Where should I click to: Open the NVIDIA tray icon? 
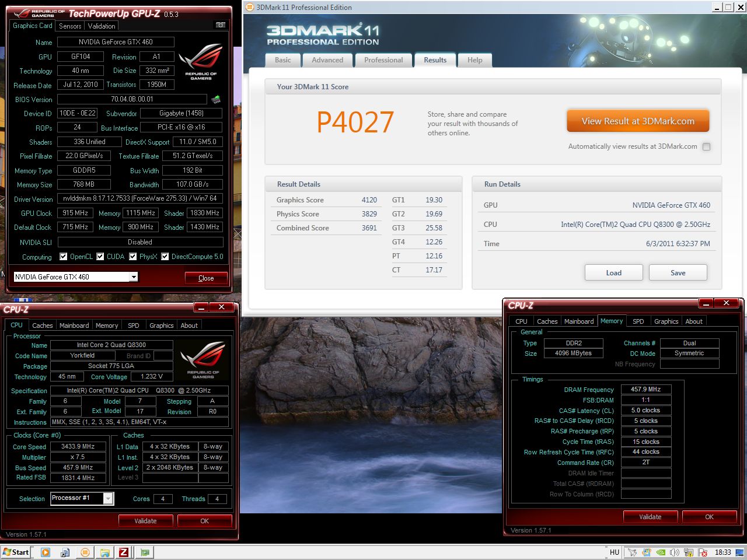[x=661, y=552]
